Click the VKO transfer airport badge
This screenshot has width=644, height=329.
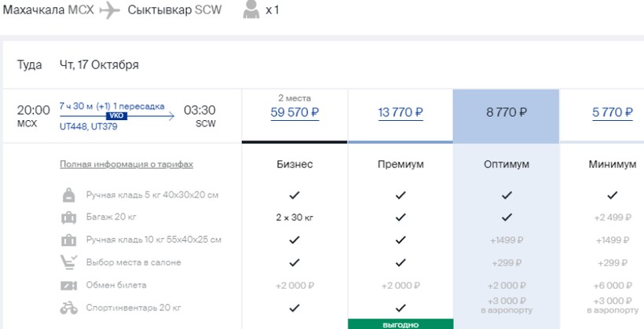pos(115,115)
